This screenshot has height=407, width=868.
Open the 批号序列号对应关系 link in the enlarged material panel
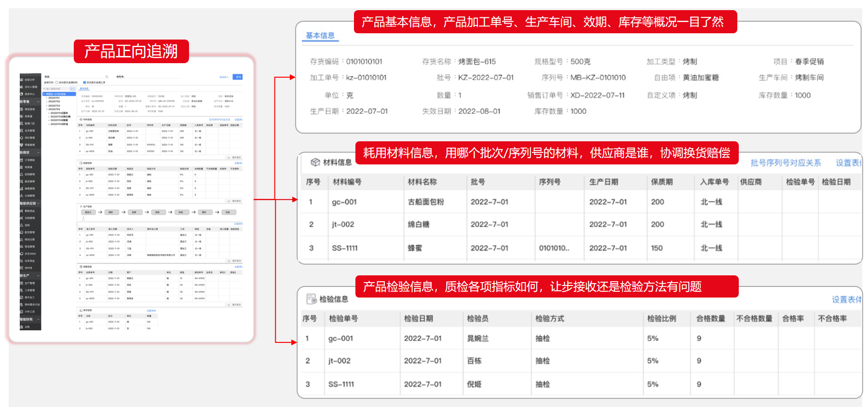(x=786, y=163)
